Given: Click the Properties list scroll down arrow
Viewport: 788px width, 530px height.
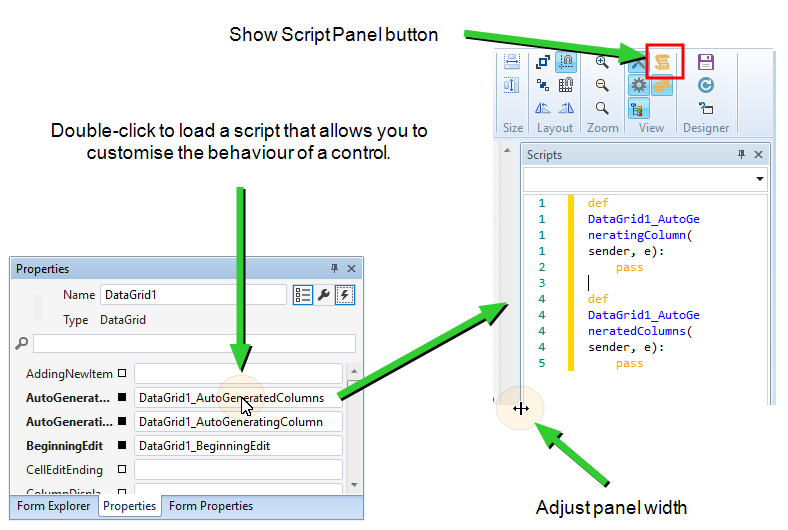Looking at the screenshot, I should coord(354,485).
